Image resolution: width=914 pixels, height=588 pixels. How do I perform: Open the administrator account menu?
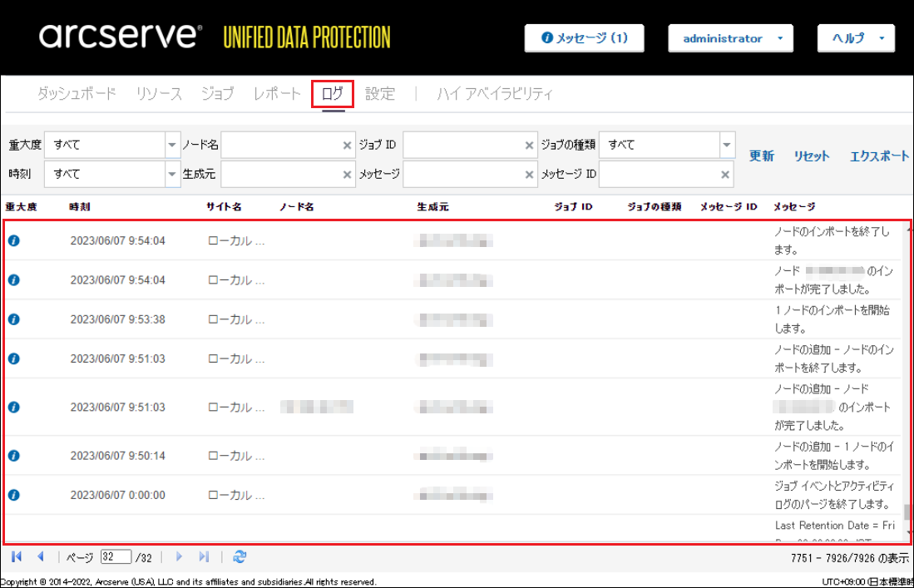click(730, 38)
